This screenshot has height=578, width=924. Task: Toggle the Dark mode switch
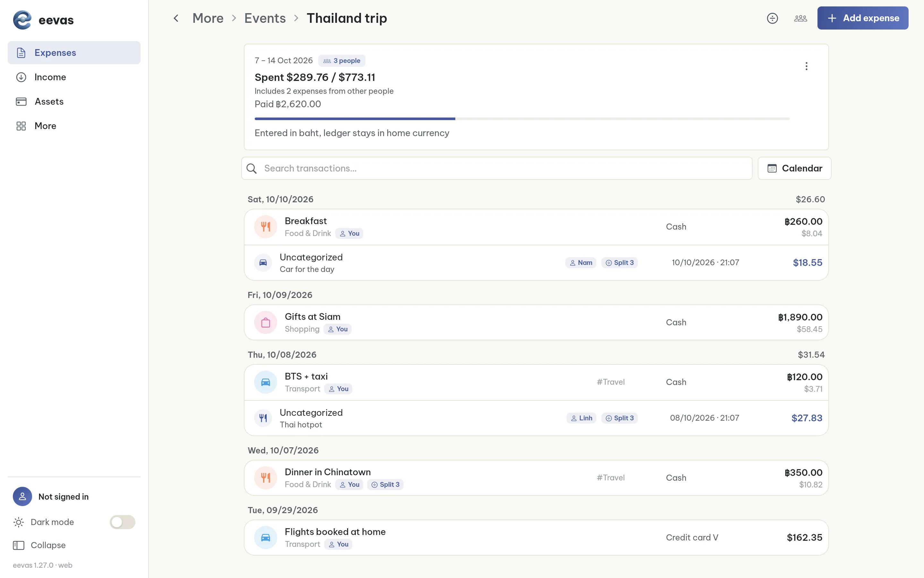[x=122, y=522]
